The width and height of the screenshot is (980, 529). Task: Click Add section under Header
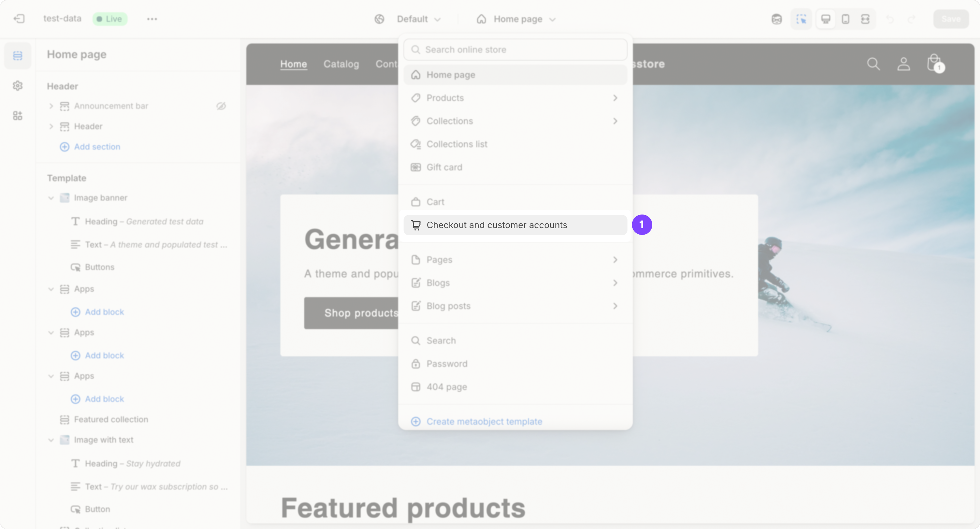click(x=90, y=147)
